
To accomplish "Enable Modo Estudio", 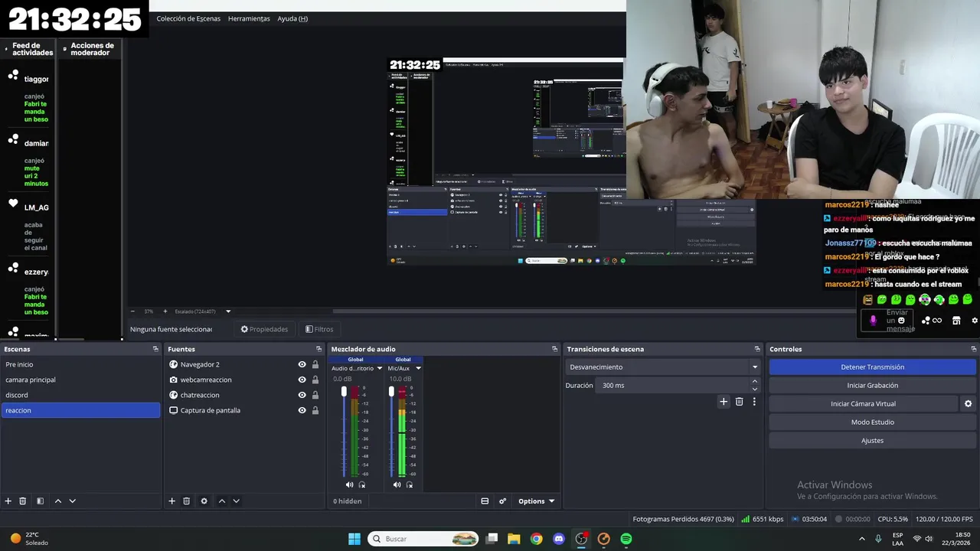I will (x=872, y=422).
